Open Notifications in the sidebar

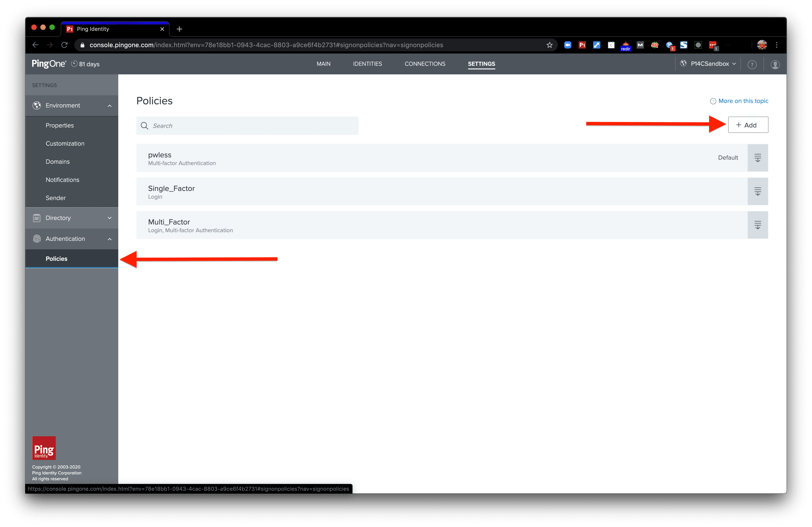tap(63, 180)
